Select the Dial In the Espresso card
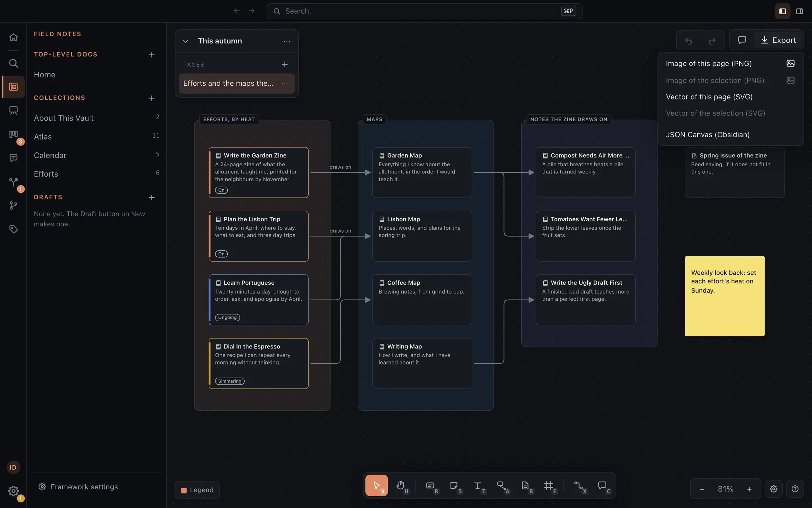Screen dimensions: 812x508 (258, 363)
